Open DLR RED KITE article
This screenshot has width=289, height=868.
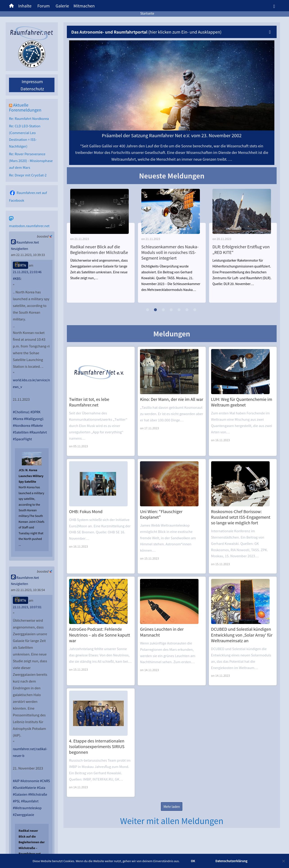point(241,250)
